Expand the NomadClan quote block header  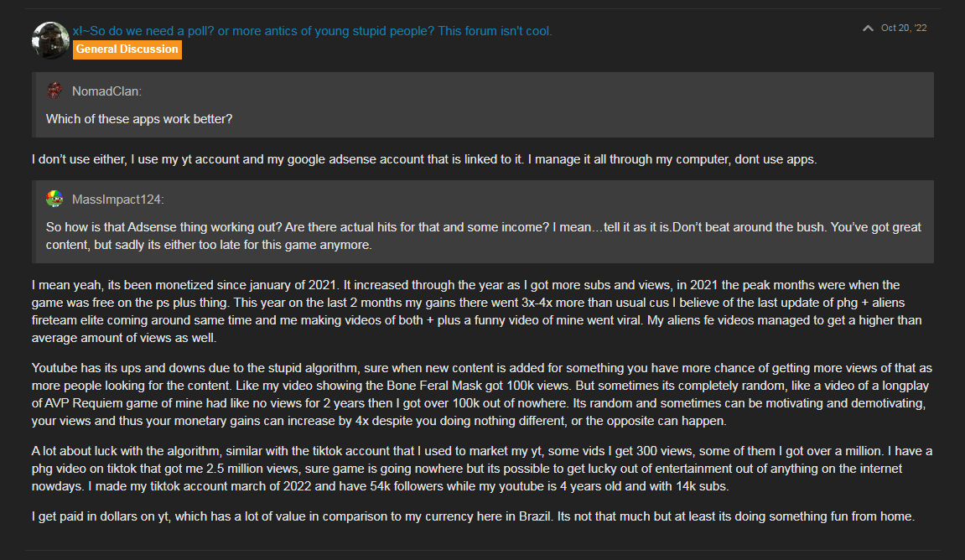point(485,91)
